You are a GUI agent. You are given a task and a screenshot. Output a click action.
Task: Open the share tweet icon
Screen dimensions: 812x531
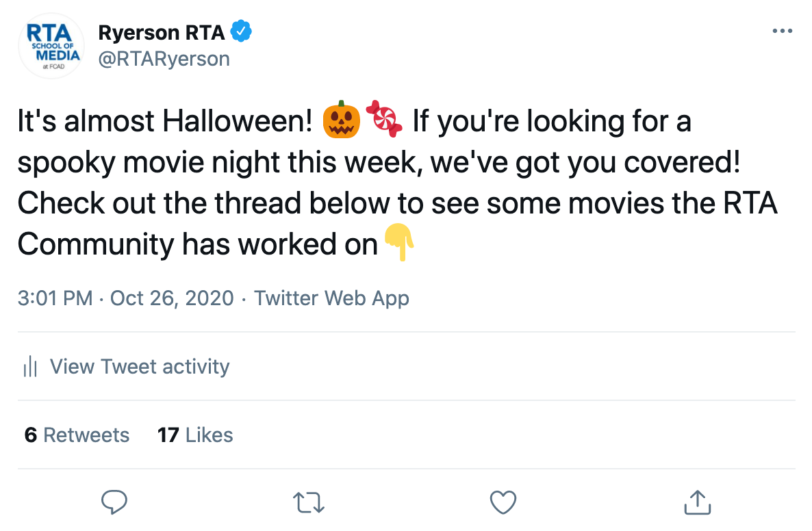click(x=698, y=503)
